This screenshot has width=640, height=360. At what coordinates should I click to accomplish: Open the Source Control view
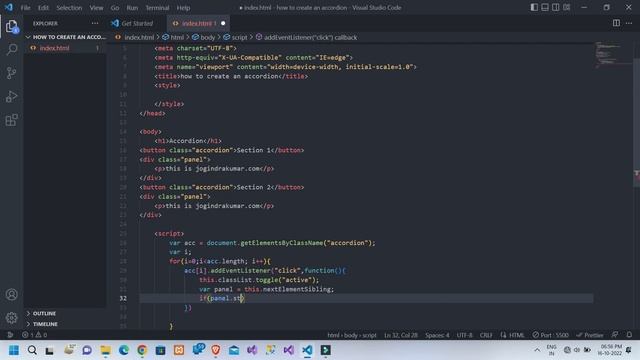click(11, 73)
